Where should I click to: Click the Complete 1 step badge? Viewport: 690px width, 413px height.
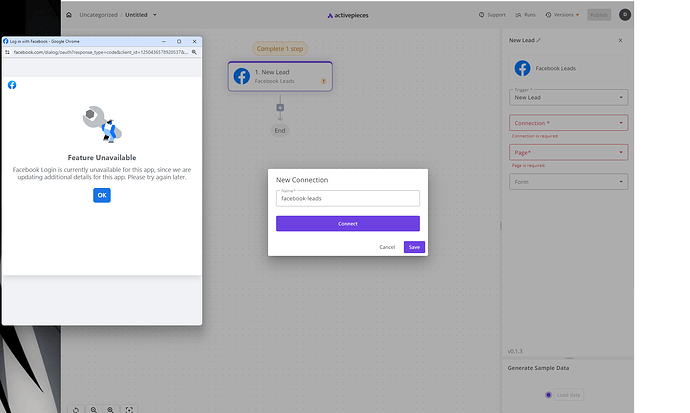(x=280, y=49)
